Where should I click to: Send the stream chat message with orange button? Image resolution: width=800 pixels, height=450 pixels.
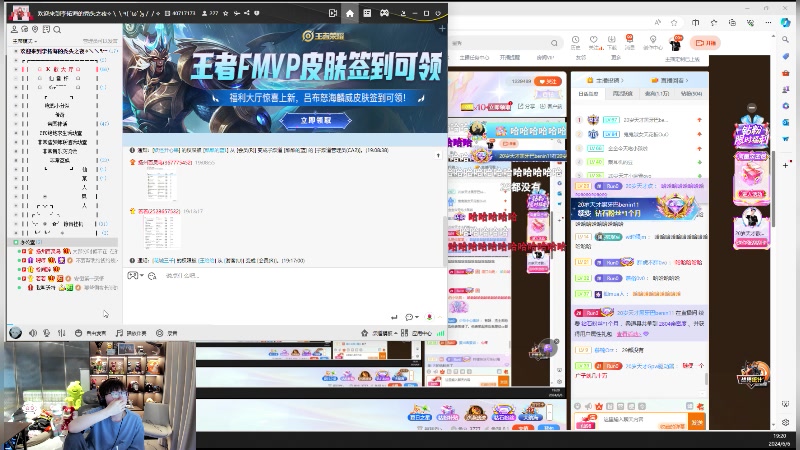[697, 422]
